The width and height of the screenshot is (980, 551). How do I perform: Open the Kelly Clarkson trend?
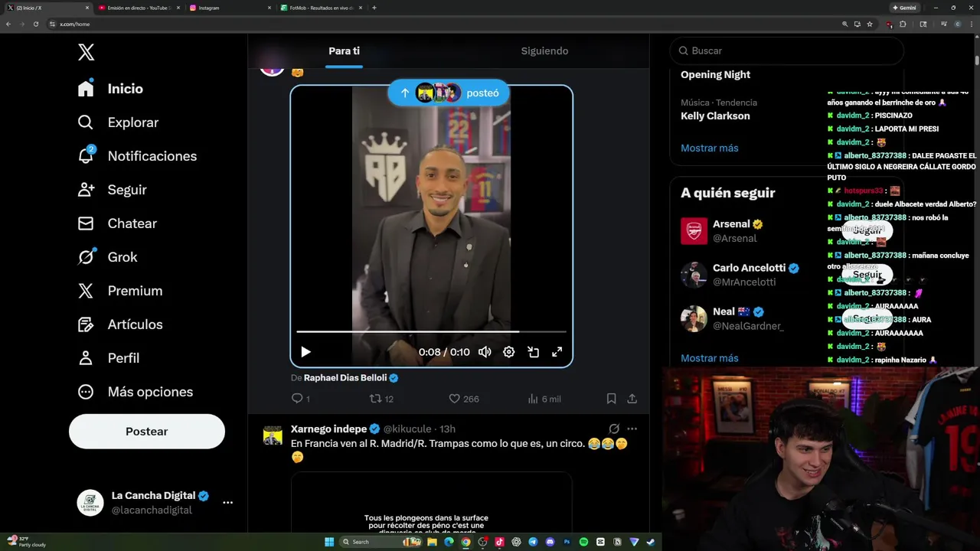pos(715,116)
